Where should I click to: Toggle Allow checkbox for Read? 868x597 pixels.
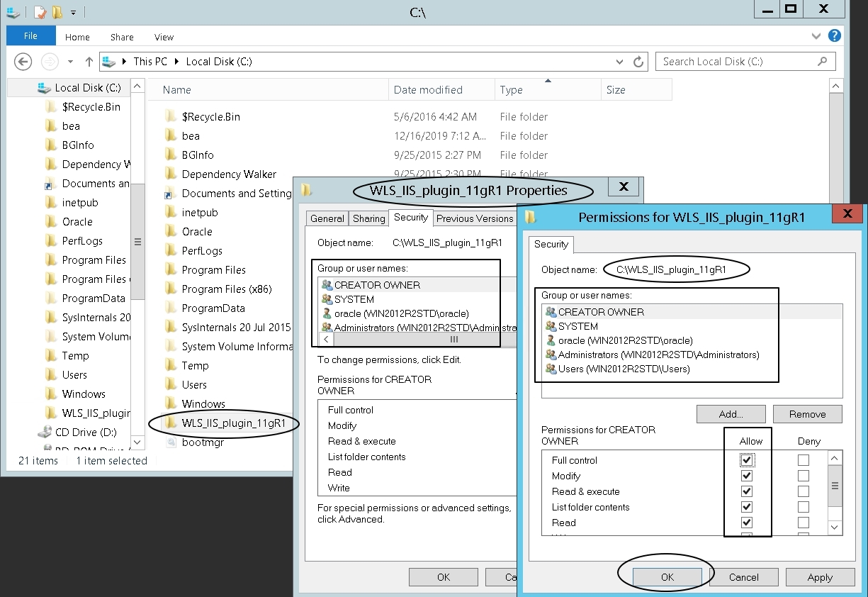[746, 523]
